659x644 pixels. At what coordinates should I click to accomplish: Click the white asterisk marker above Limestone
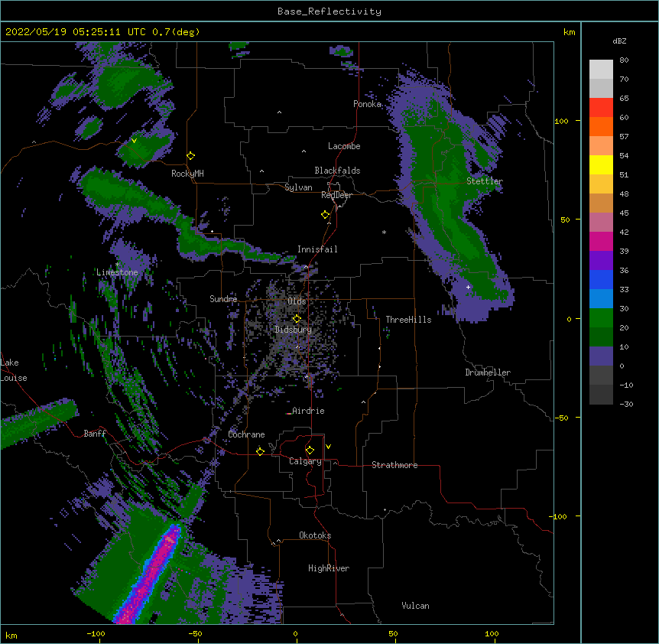click(117, 265)
